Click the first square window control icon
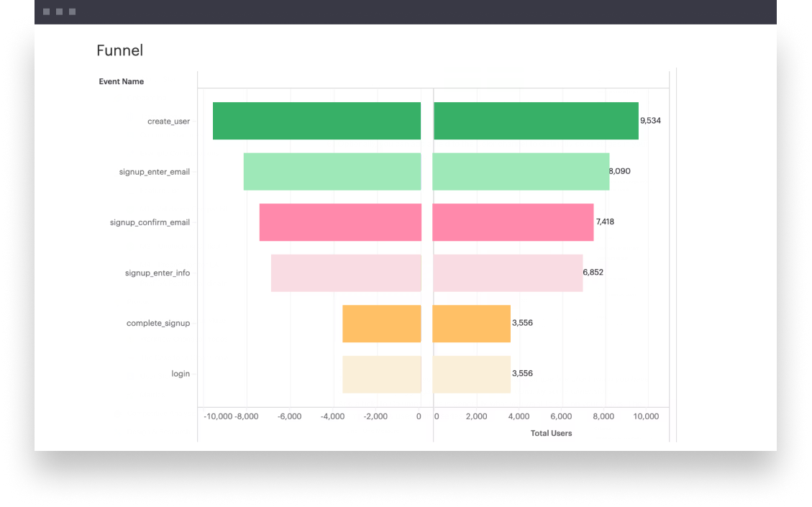Screen dimensions: 812x507 (x=47, y=12)
